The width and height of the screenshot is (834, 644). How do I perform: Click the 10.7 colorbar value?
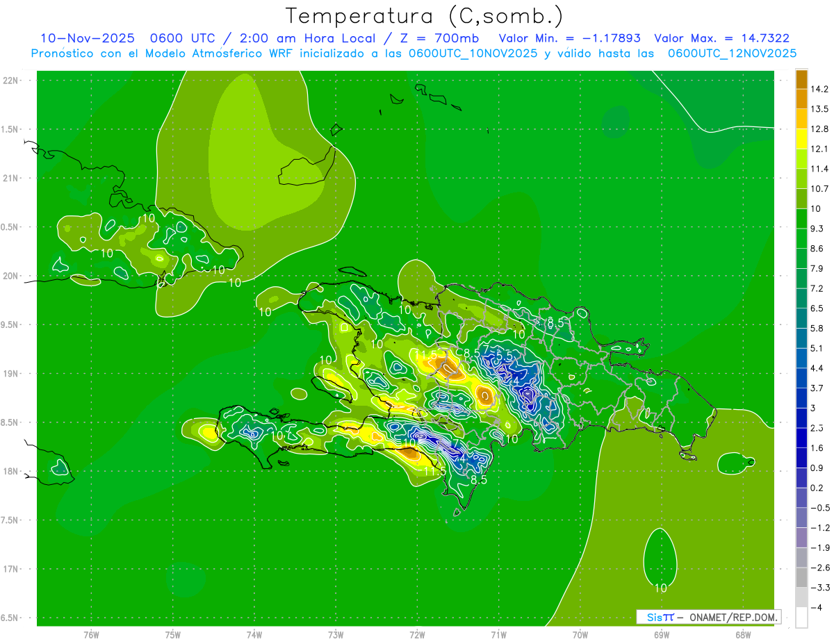[819, 188]
